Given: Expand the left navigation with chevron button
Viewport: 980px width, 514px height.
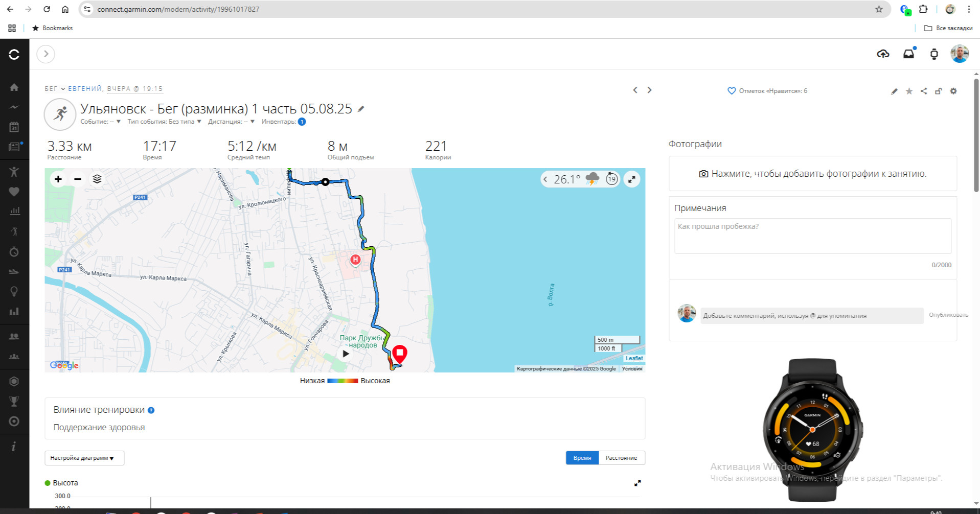Looking at the screenshot, I should 46,54.
